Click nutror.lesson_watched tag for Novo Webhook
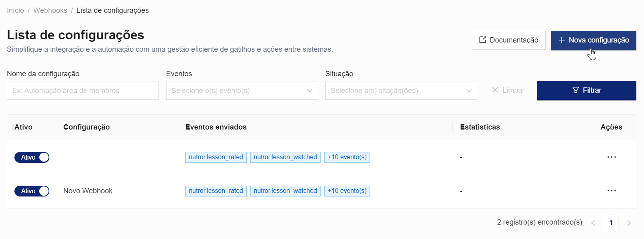 coord(285,191)
